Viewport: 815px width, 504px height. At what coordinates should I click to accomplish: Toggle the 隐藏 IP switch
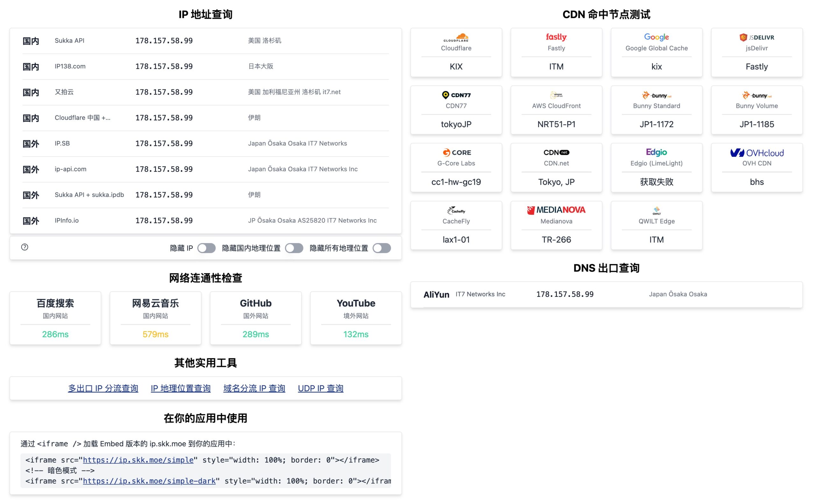[206, 248]
